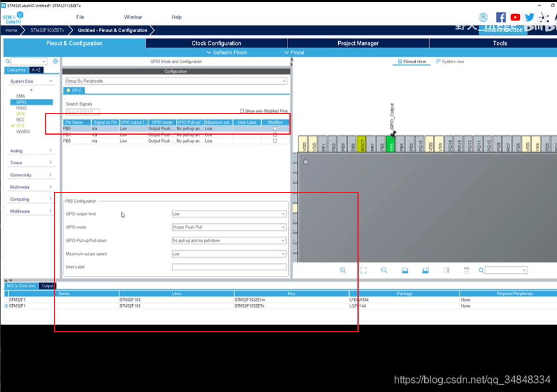Expand the Computing category
Image resolution: width=557 pixels, height=392 pixels.
coord(31,199)
